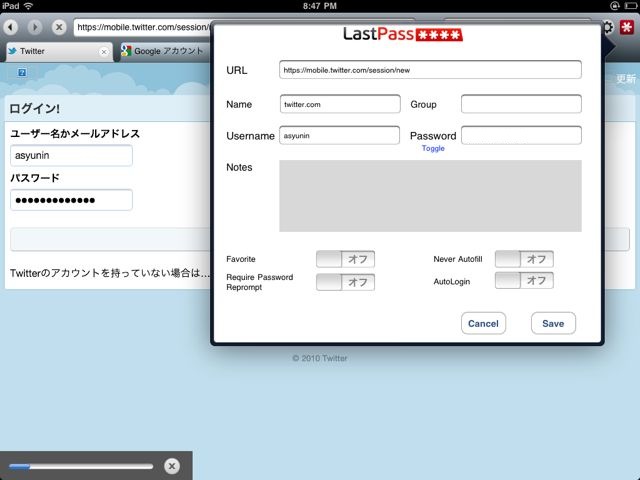This screenshot has height=480, width=640.
Task: Turn on the AutoLogin switch
Action: (524, 281)
